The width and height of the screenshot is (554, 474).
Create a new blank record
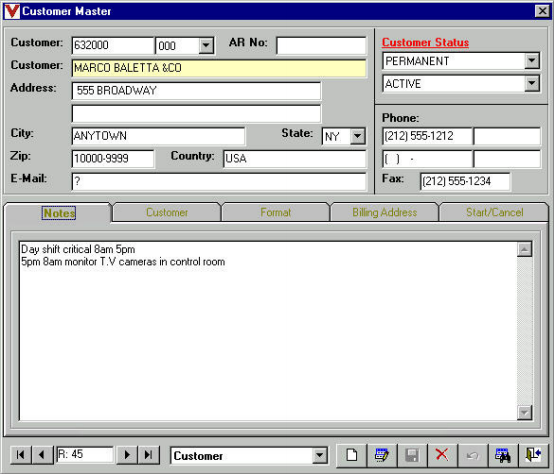[x=352, y=455]
